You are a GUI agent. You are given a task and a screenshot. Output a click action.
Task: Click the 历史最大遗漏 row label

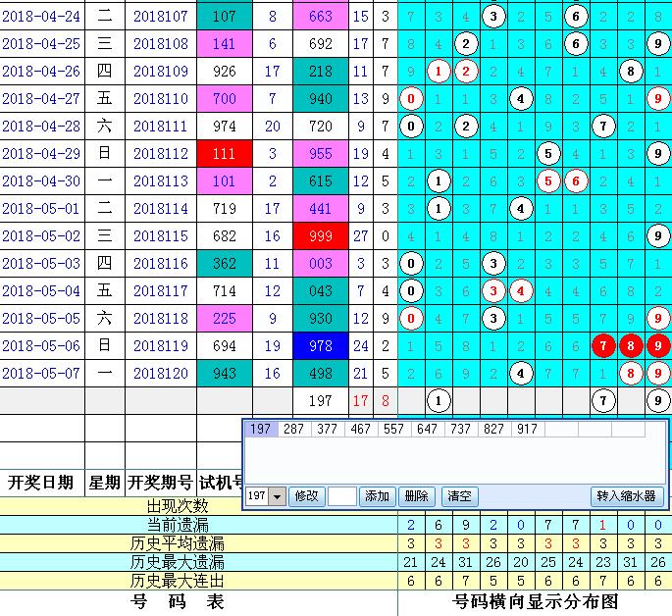tap(178, 562)
